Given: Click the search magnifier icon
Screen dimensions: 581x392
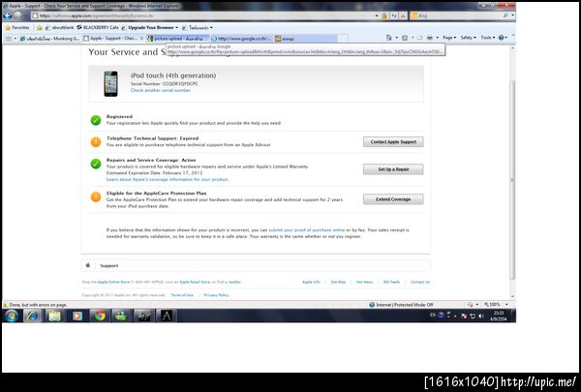Looking at the screenshot, I should (505, 15).
